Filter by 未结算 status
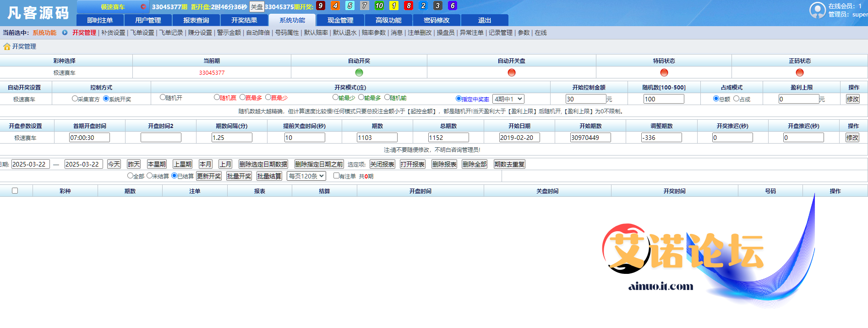Screen dimensions: 868x328 click(x=149, y=175)
